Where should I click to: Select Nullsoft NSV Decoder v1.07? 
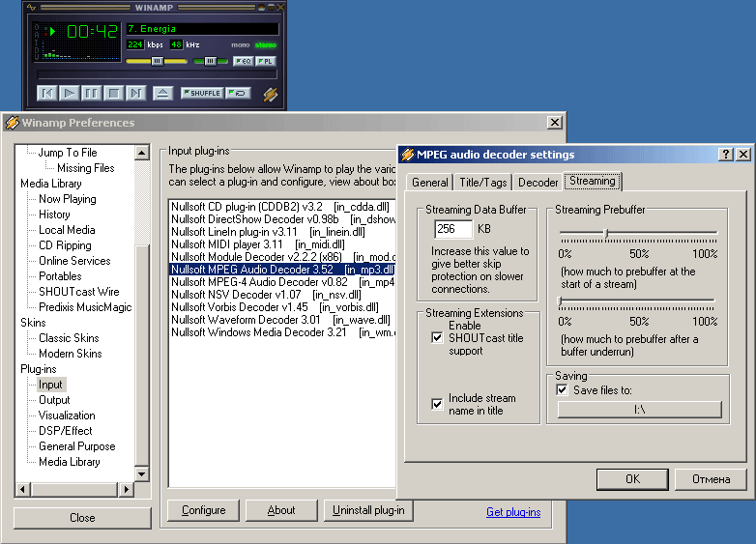click(x=281, y=295)
